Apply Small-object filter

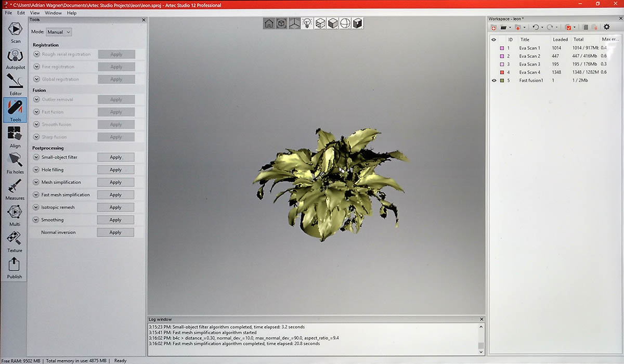(115, 157)
